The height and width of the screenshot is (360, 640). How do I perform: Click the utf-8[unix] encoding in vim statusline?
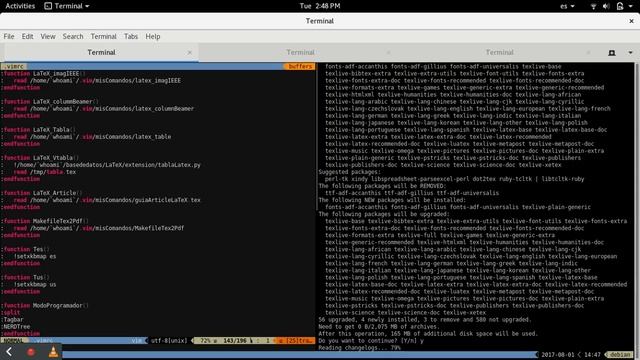(169, 340)
